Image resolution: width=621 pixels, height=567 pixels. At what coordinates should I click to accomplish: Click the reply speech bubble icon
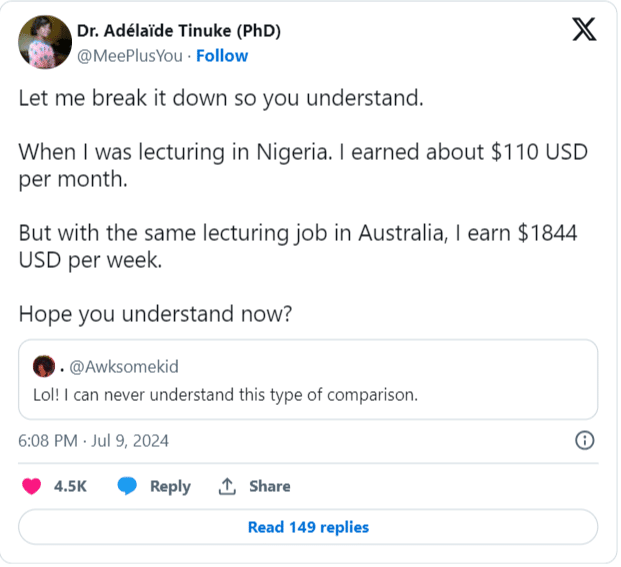pos(127,486)
